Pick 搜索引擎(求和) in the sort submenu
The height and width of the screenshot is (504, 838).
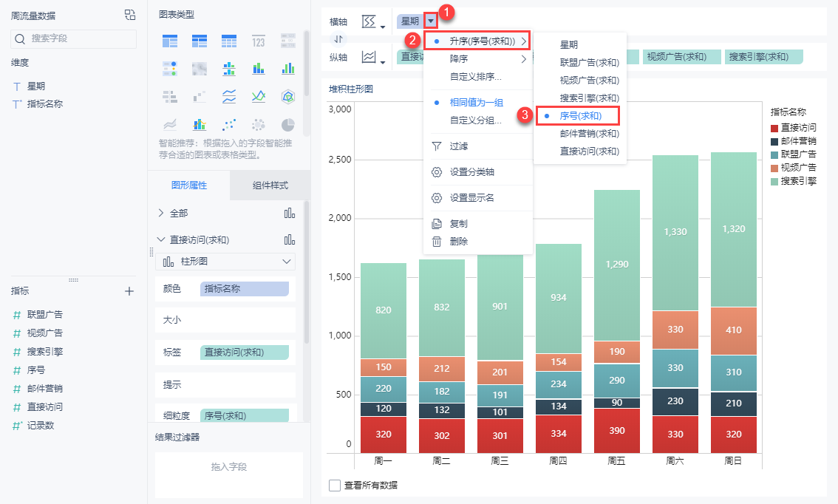point(590,98)
